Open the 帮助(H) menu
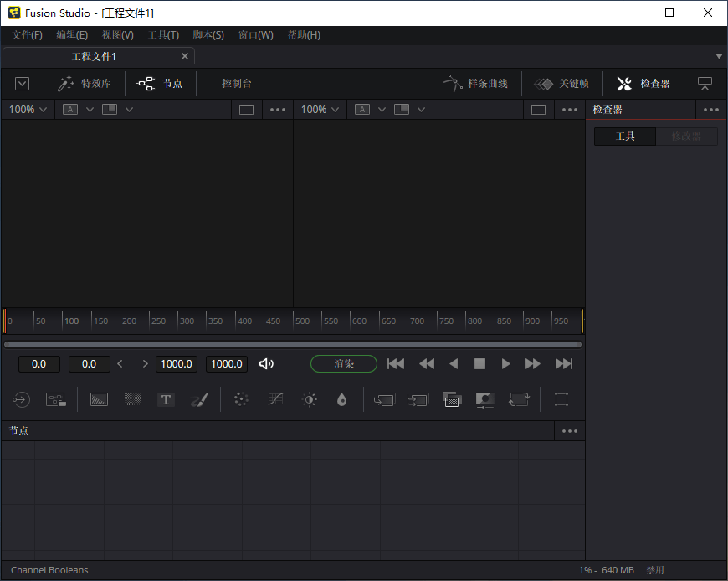The image size is (728, 581). point(304,35)
